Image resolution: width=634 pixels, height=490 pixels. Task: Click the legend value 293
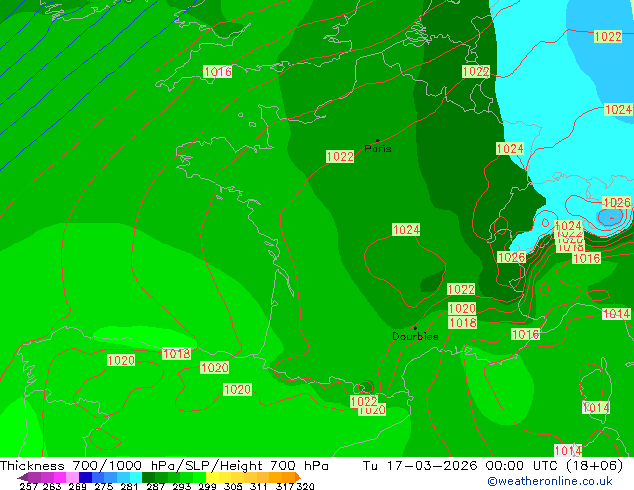pos(182,486)
